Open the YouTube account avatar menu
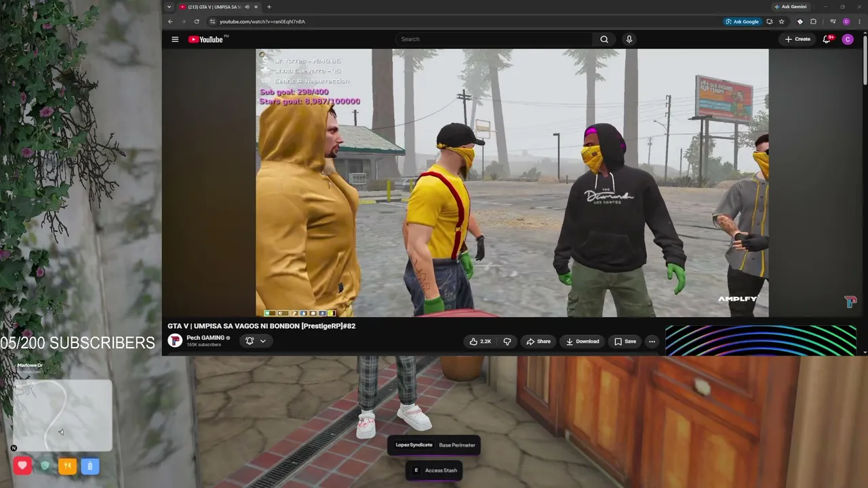868x488 pixels. [x=848, y=39]
